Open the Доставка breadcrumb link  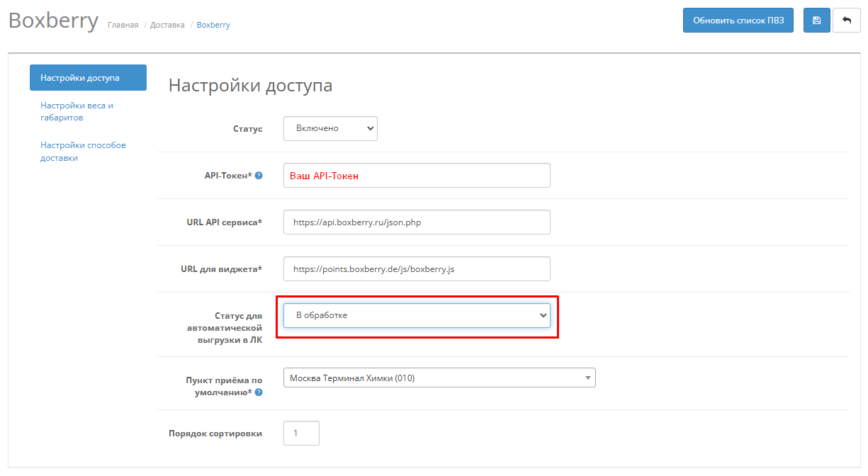click(167, 25)
